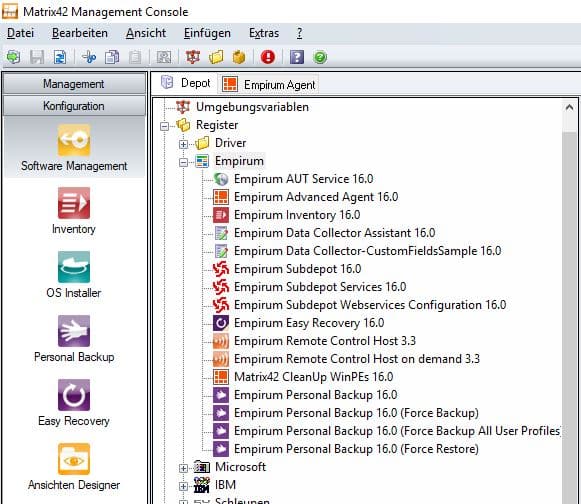Collapse the Empirum tree node

[183, 162]
